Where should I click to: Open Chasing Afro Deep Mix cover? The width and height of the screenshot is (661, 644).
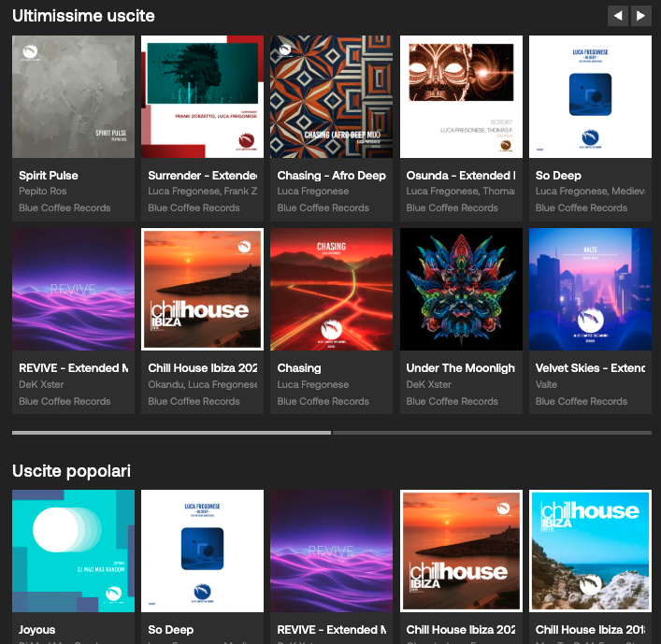pyautogui.click(x=331, y=96)
